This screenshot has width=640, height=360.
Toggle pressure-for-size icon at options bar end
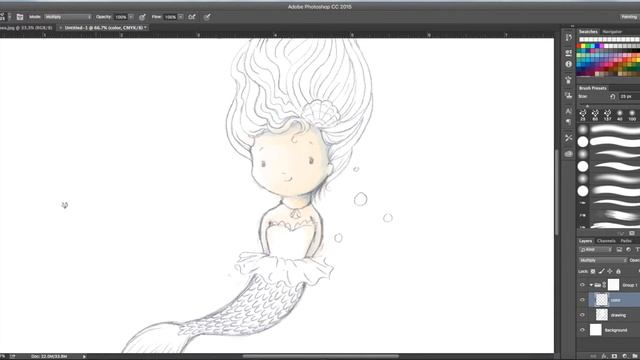207,17
